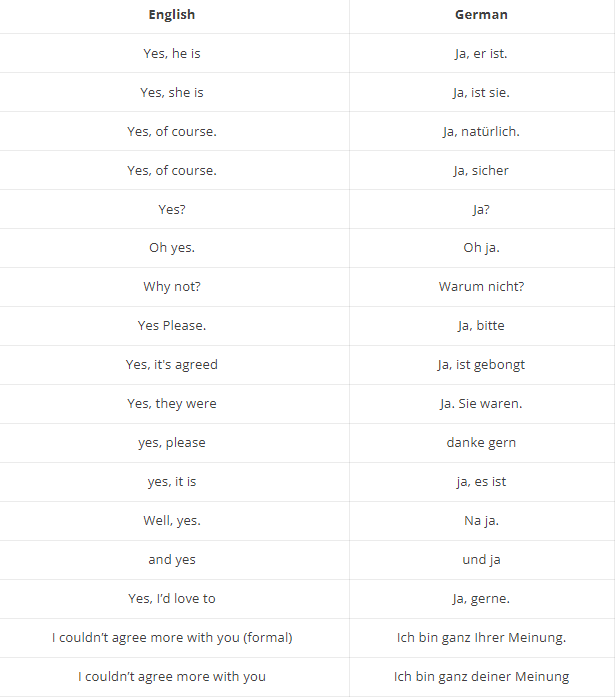
Task: Select the "Yes, she is" text
Action: [x=172, y=92]
